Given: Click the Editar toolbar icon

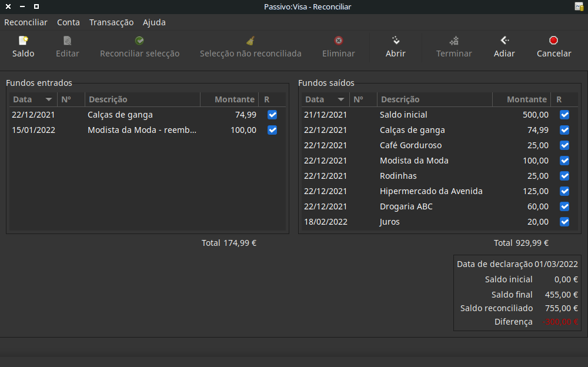Looking at the screenshot, I should 68,41.
